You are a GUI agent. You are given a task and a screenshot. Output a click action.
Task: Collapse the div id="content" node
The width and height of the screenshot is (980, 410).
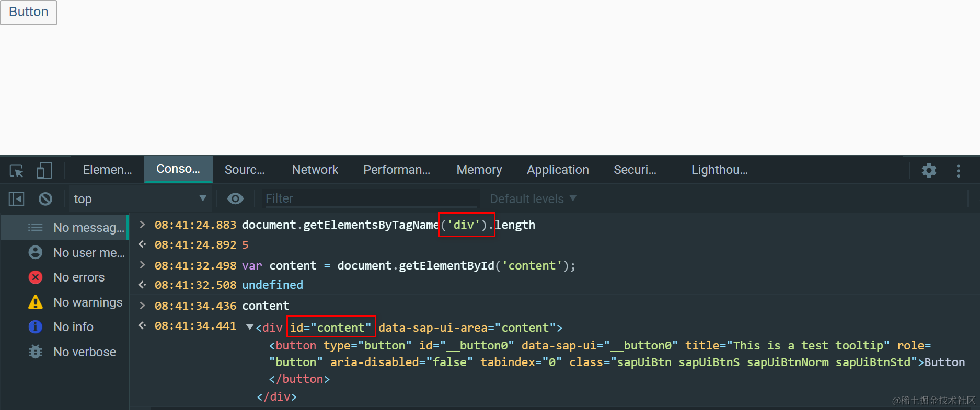[x=250, y=327]
